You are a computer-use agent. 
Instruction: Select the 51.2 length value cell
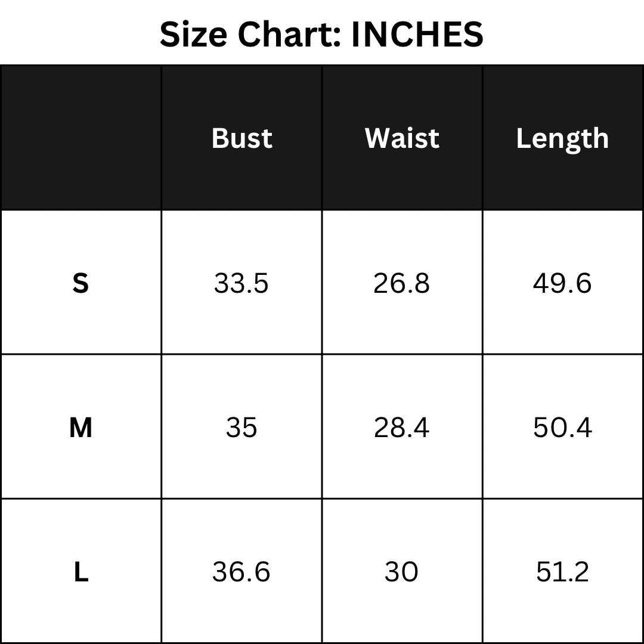coord(562,572)
